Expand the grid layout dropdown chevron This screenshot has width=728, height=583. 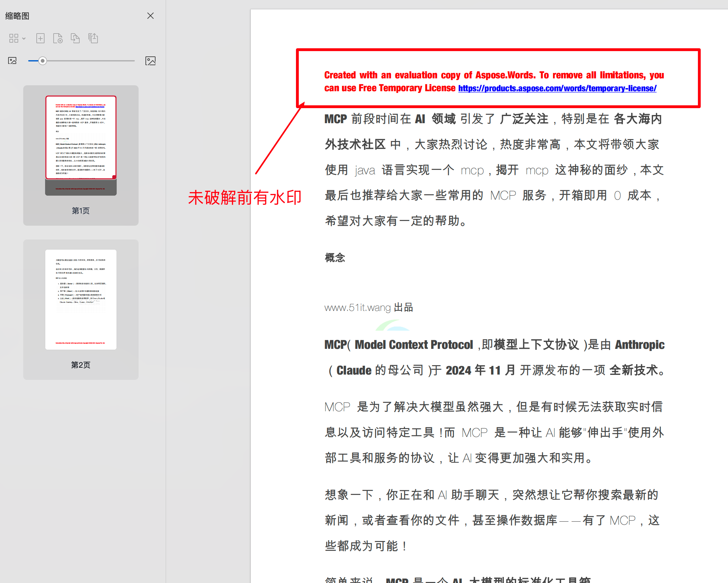point(24,39)
